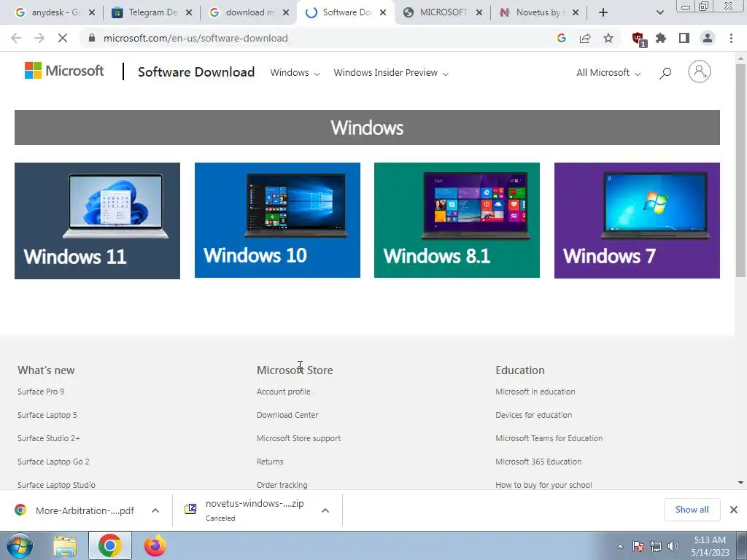
Task: Bookmark this page with the star
Action: tap(608, 38)
